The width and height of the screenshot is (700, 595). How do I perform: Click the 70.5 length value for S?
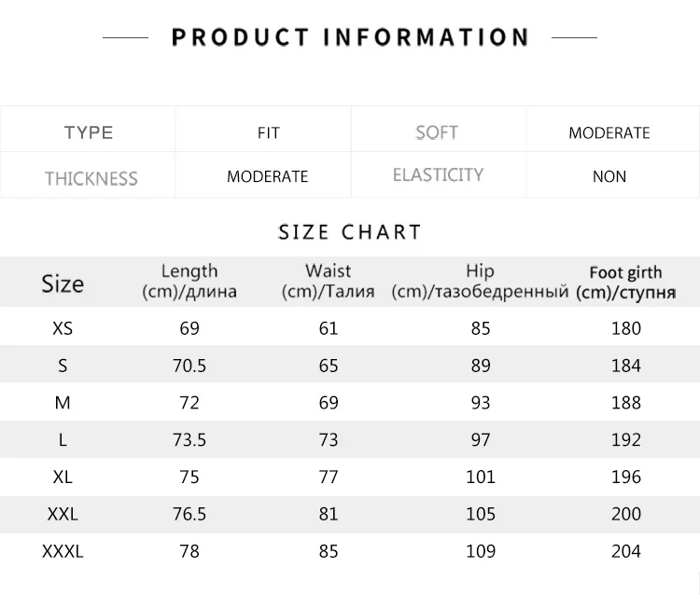pos(189,366)
